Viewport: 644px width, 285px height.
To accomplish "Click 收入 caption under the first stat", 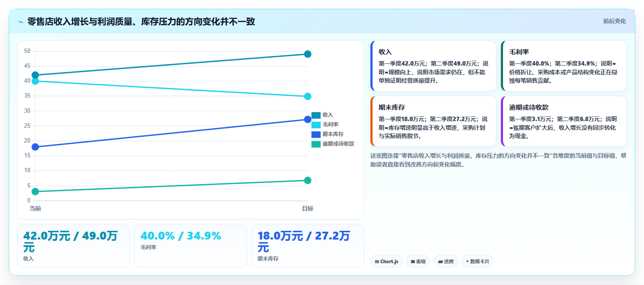I will click(28, 259).
